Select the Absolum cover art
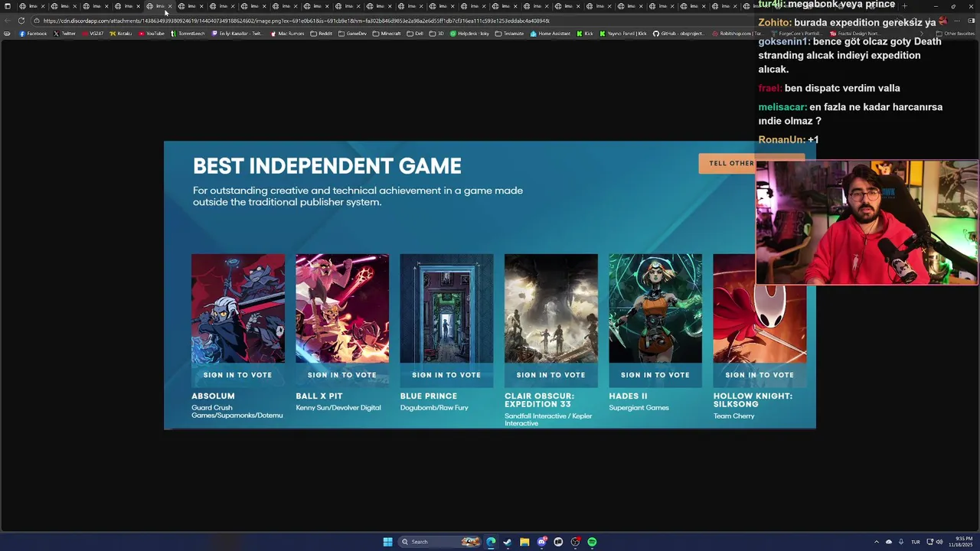Image resolution: width=980 pixels, height=551 pixels. pyautogui.click(x=237, y=308)
